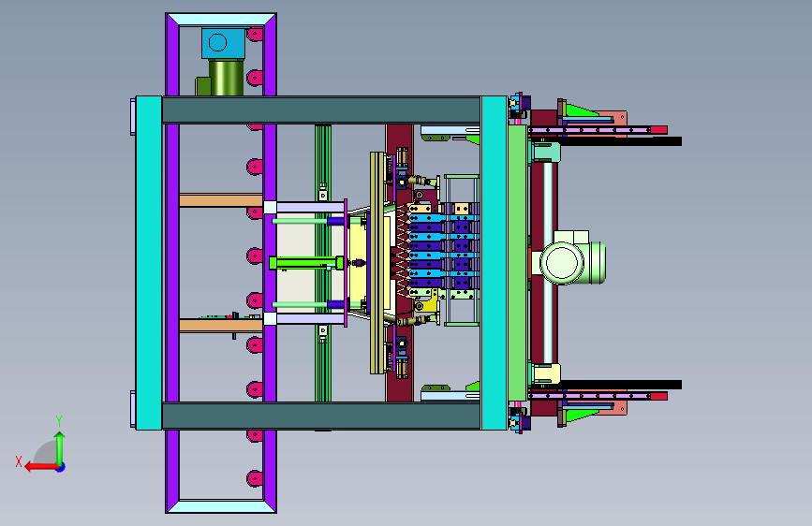This screenshot has width=812, height=526.
Task: Click the green Y axis arrow of triad
Action: click(x=60, y=447)
